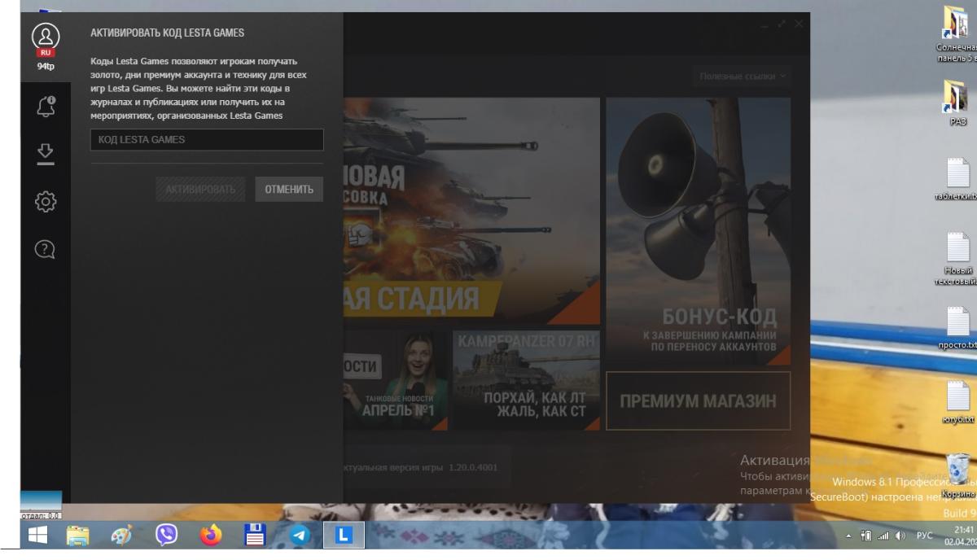Viewport: 977px width, 560px height.
Task: Click the Windows Start button
Action: 37,535
